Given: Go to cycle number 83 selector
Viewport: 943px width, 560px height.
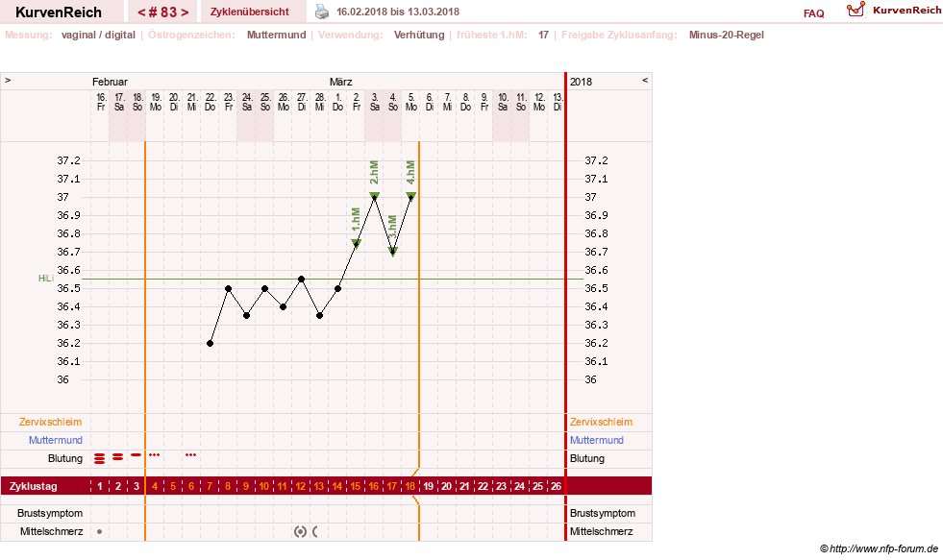Looking at the screenshot, I should point(162,12).
